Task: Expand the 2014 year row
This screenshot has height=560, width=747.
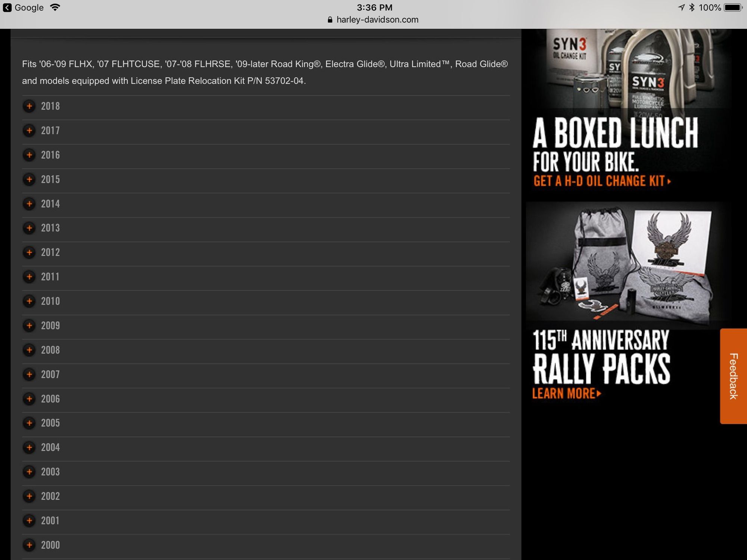Action: coord(50,204)
